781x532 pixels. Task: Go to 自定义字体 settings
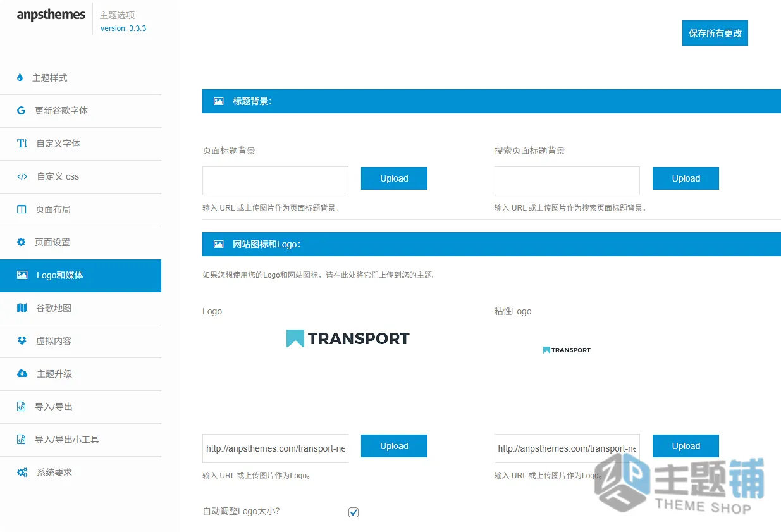click(80, 144)
